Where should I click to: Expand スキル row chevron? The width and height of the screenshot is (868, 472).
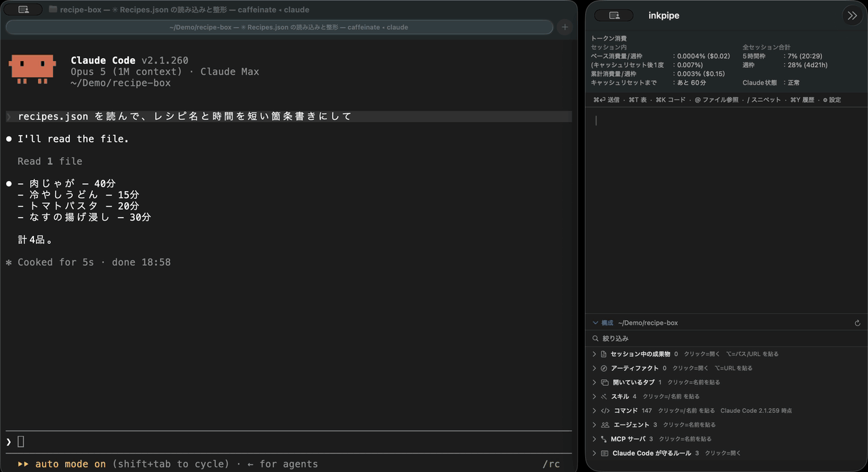tap(595, 397)
